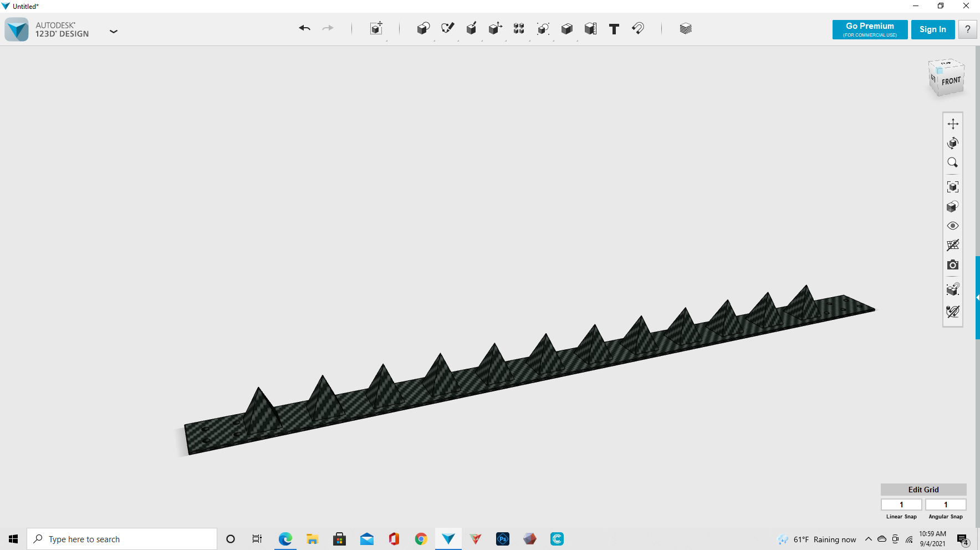The height and width of the screenshot is (550, 980).
Task: Select the Orbit tool in the right sidebar
Action: 953,143
